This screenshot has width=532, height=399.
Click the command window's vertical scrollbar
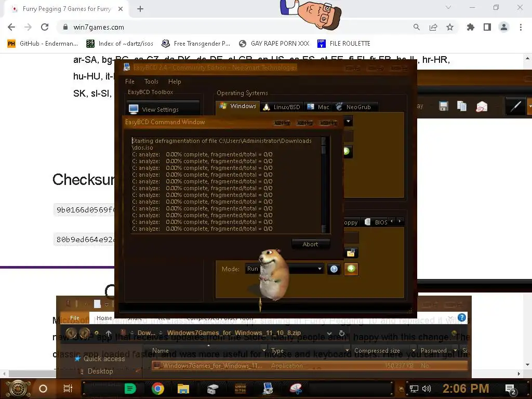pos(324,184)
